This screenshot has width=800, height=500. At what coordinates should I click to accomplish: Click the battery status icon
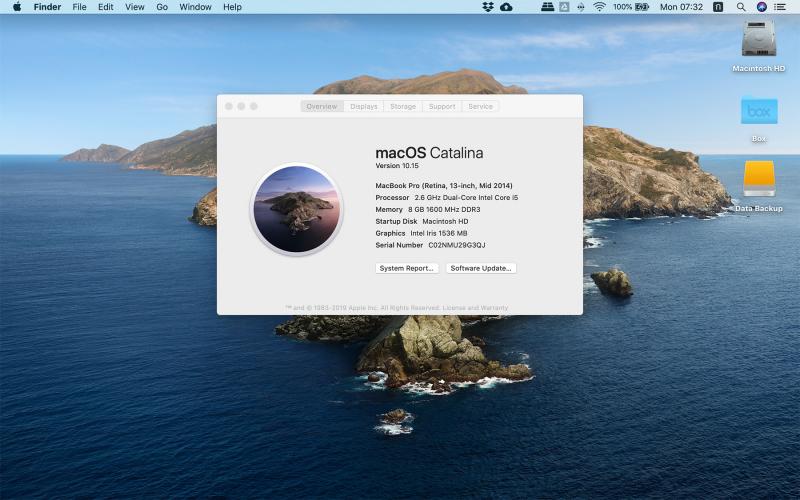642,7
